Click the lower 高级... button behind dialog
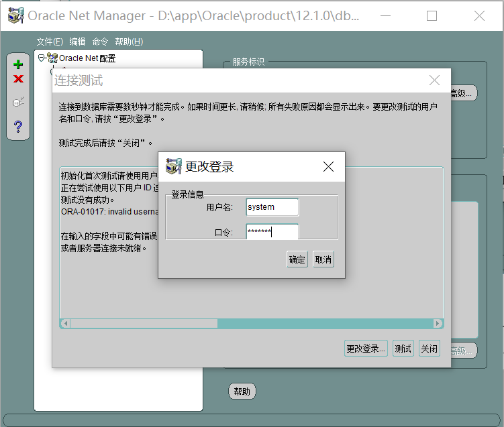 click(464, 351)
